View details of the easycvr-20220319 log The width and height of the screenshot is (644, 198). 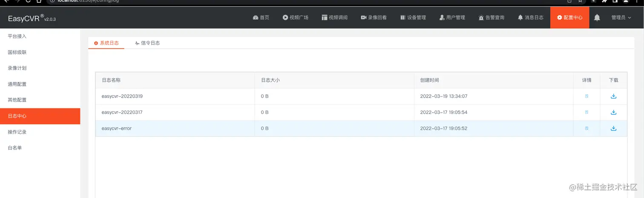click(x=586, y=96)
